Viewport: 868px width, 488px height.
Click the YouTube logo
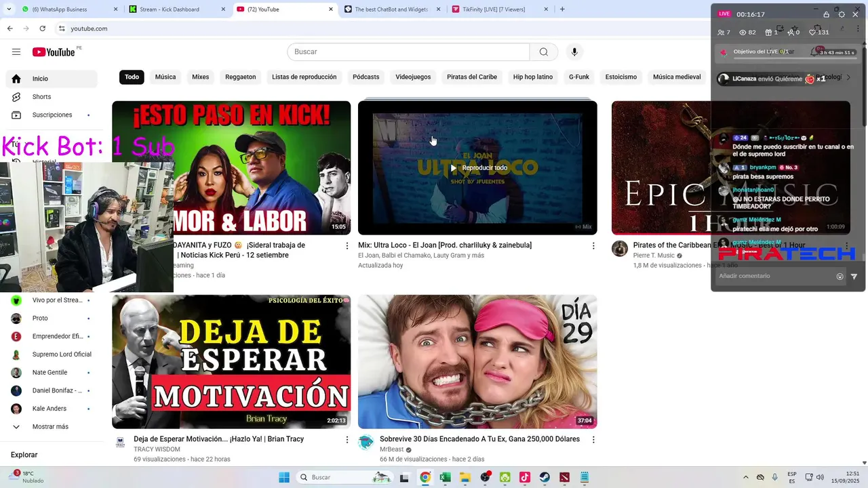(54, 52)
